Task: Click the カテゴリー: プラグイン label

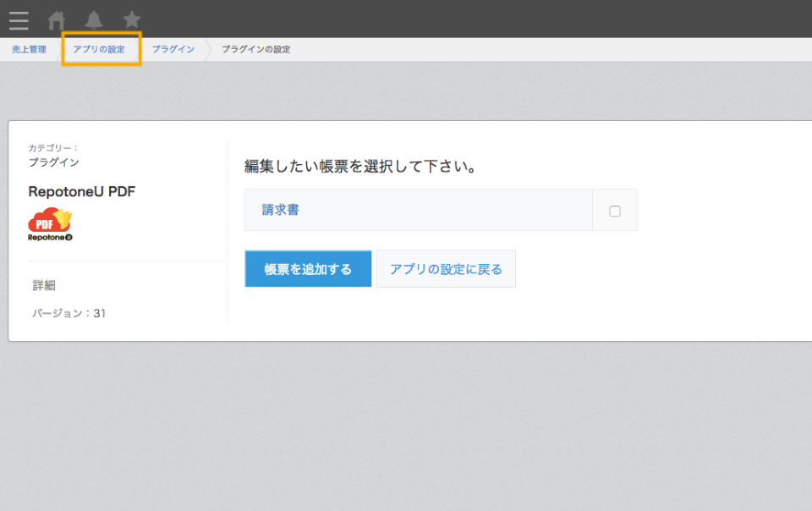Action: (x=54, y=156)
